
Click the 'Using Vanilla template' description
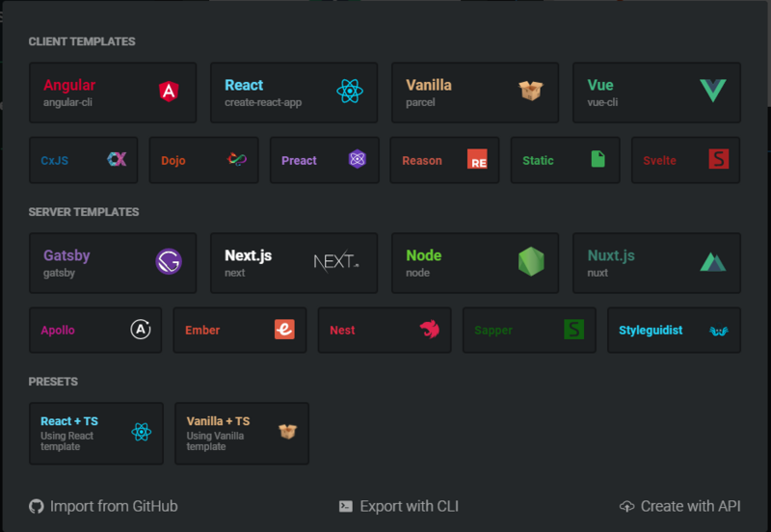215,441
